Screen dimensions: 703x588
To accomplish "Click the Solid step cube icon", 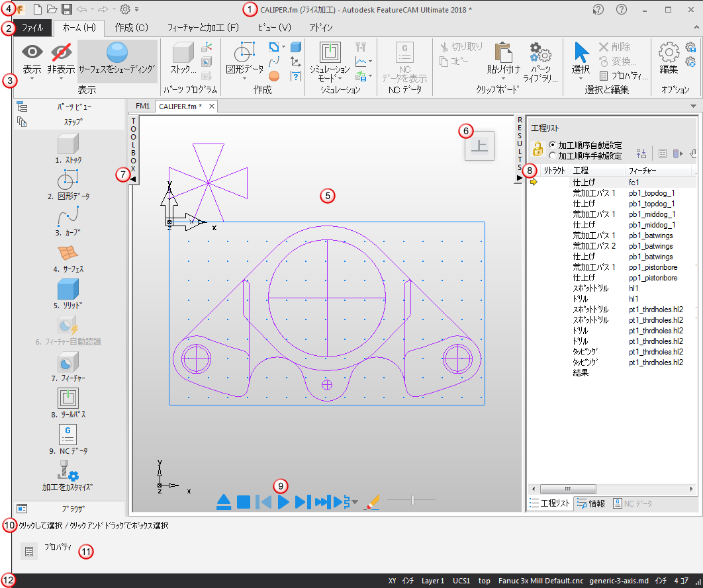I will point(69,289).
